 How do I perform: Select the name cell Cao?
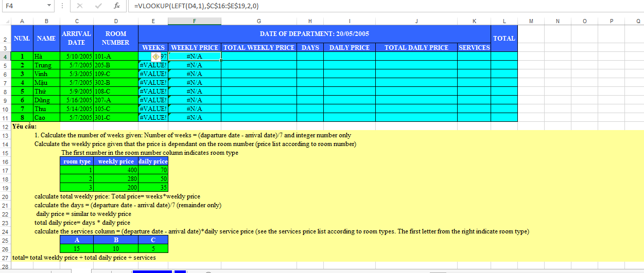[46, 118]
